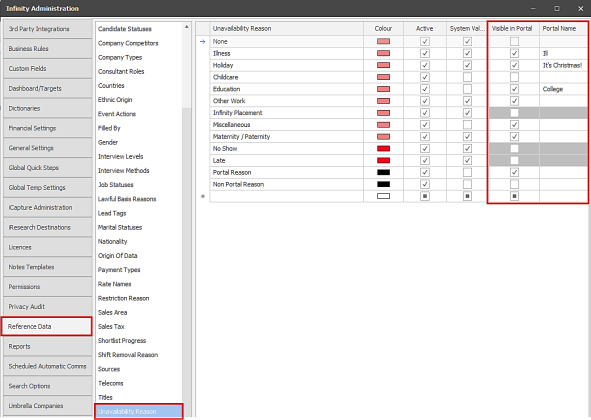The height and width of the screenshot is (420, 591).
Task: Click empty colour swatch in new row
Action: pyautogui.click(x=383, y=196)
